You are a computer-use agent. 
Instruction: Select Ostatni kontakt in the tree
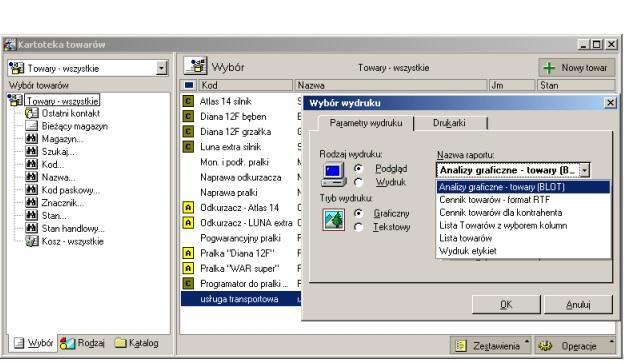pyautogui.click(x=70, y=113)
